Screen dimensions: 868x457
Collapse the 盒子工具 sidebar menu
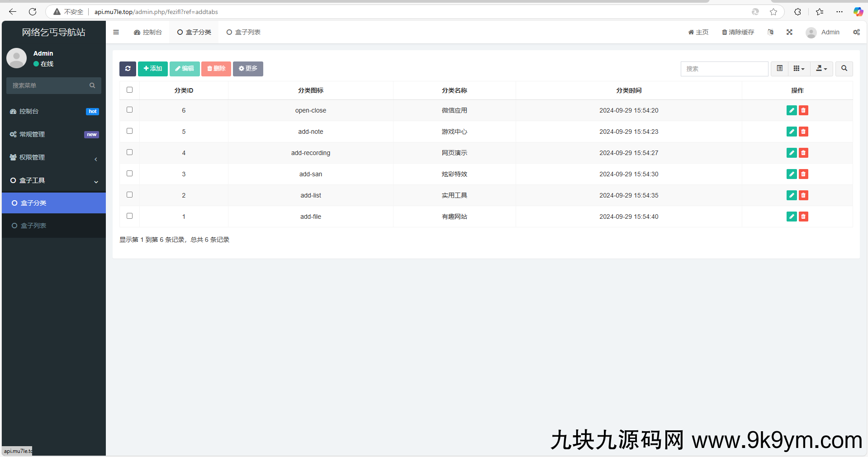[x=54, y=180]
